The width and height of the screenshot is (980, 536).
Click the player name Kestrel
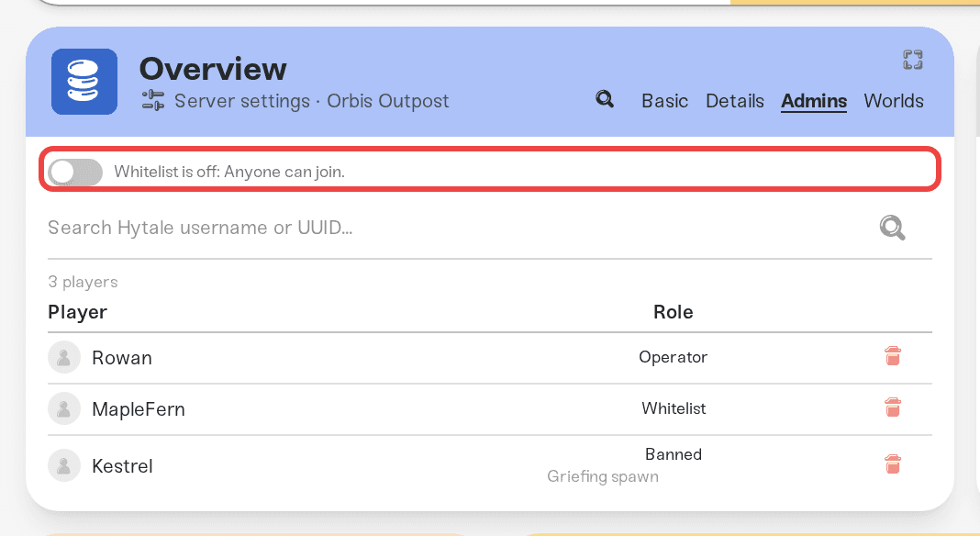coord(123,466)
